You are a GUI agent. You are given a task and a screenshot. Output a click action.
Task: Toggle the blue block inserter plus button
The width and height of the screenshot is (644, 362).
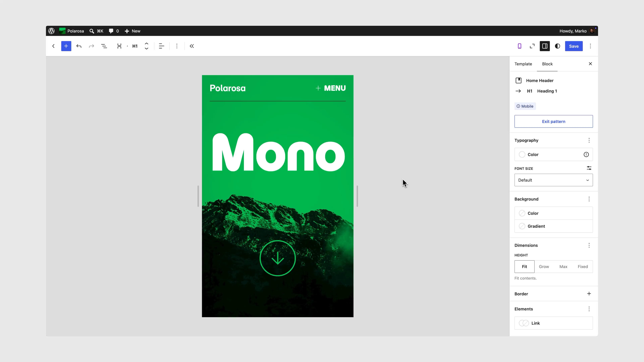(x=66, y=46)
